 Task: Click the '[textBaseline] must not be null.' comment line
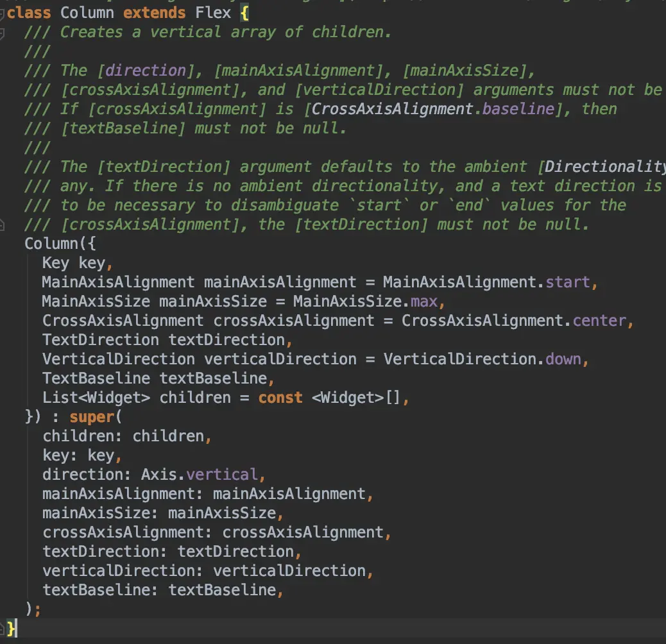[x=204, y=128]
